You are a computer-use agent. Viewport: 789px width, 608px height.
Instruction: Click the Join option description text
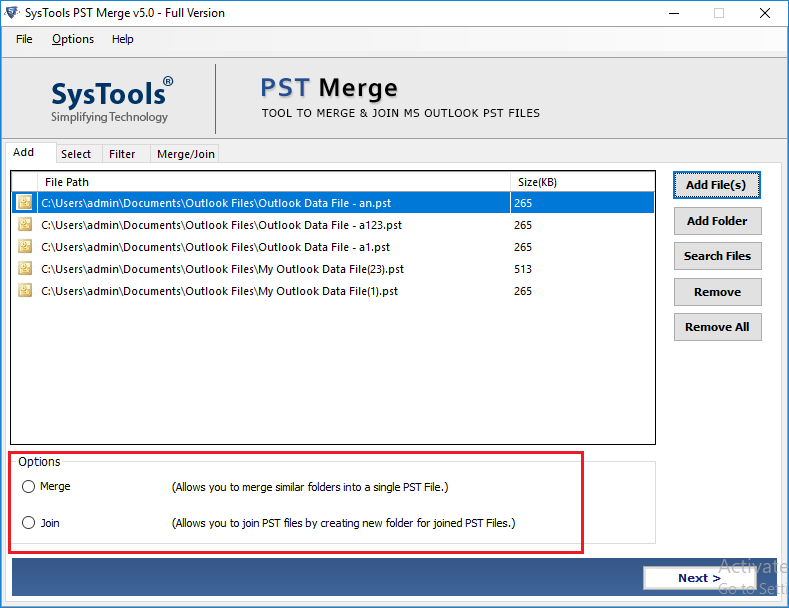(x=344, y=523)
